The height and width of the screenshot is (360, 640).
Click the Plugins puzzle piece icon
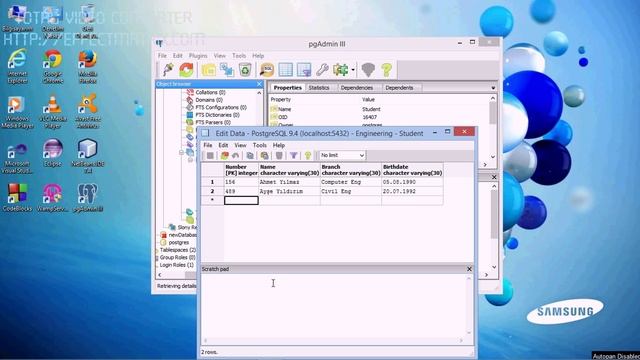340,70
